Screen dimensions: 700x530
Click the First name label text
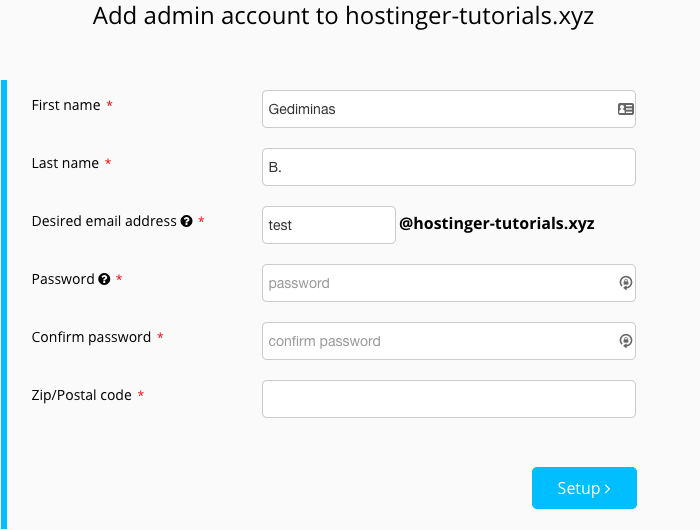66,105
